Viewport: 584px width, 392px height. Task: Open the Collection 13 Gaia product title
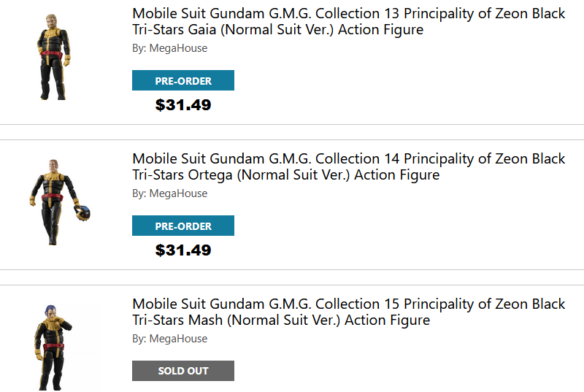(349, 22)
